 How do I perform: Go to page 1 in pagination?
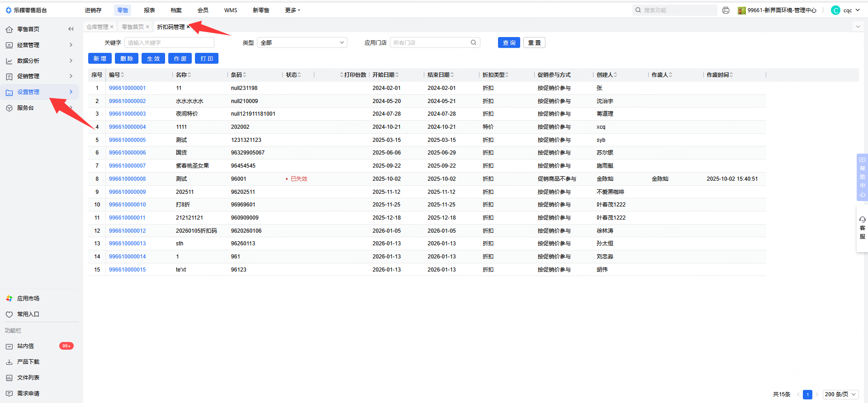807,394
